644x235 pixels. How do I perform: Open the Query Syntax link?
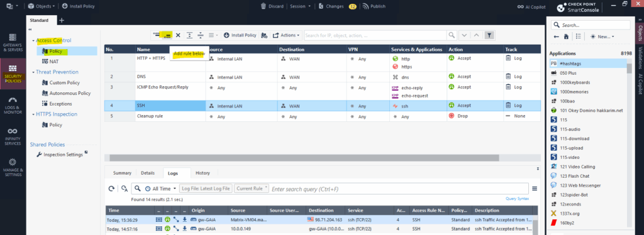point(517,199)
